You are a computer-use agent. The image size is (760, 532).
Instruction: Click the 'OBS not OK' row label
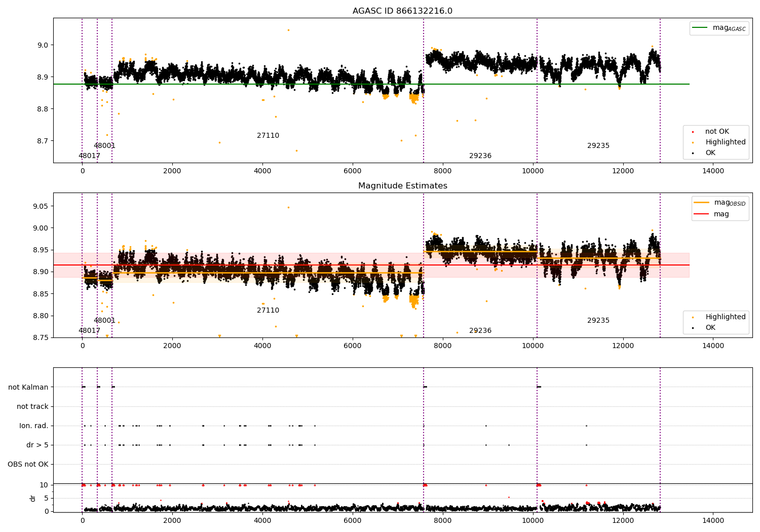28,465
